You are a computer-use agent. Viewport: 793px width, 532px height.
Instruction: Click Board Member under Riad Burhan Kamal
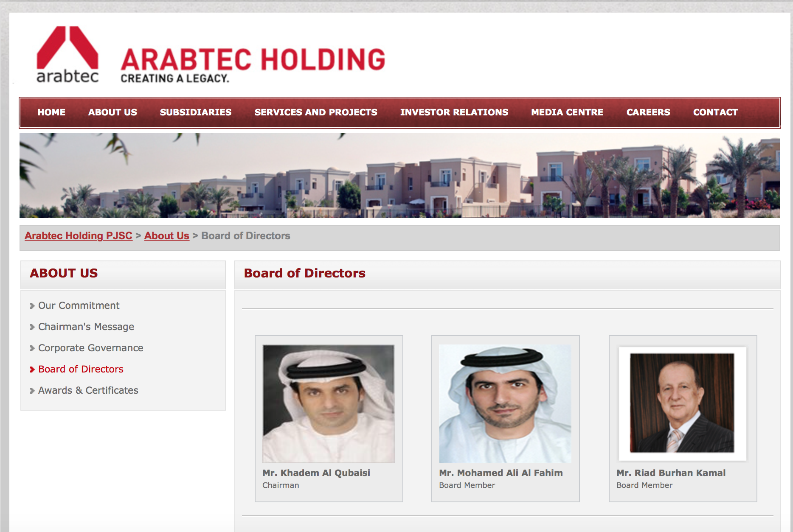click(644, 485)
